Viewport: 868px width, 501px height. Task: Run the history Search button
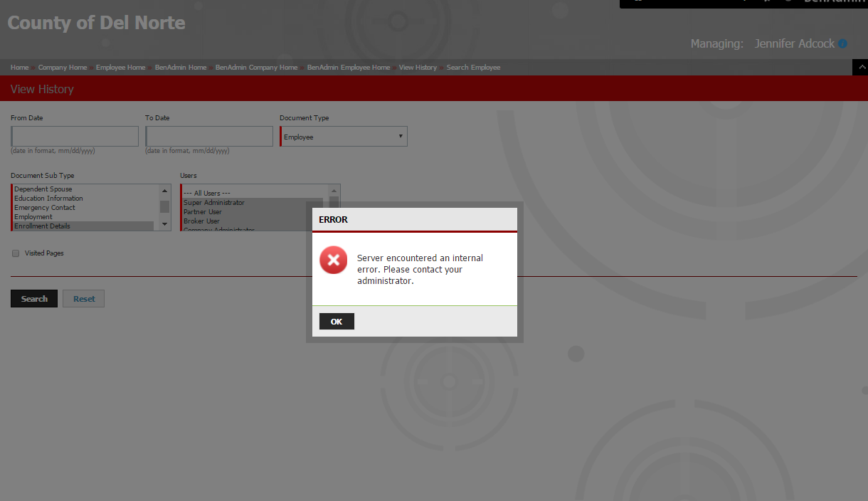coord(34,299)
